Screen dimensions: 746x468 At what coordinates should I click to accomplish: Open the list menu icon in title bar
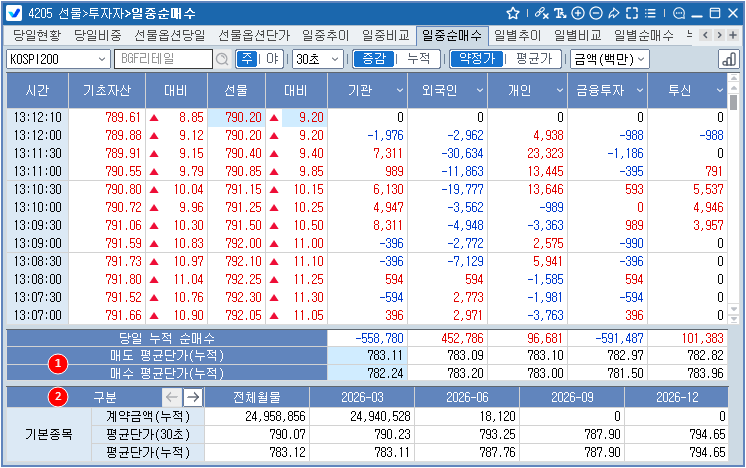click(x=651, y=13)
